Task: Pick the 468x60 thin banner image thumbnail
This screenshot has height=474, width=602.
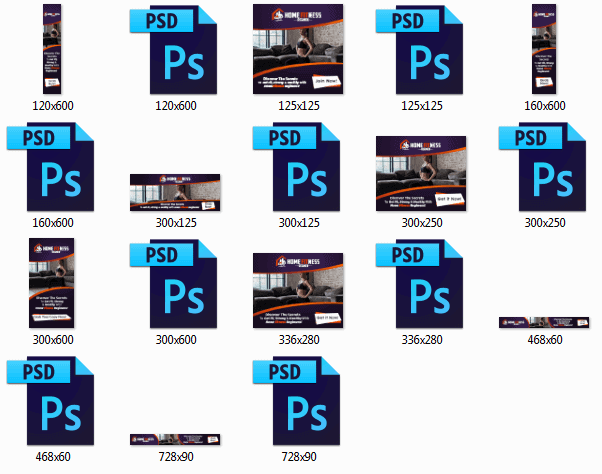Action: [x=545, y=322]
